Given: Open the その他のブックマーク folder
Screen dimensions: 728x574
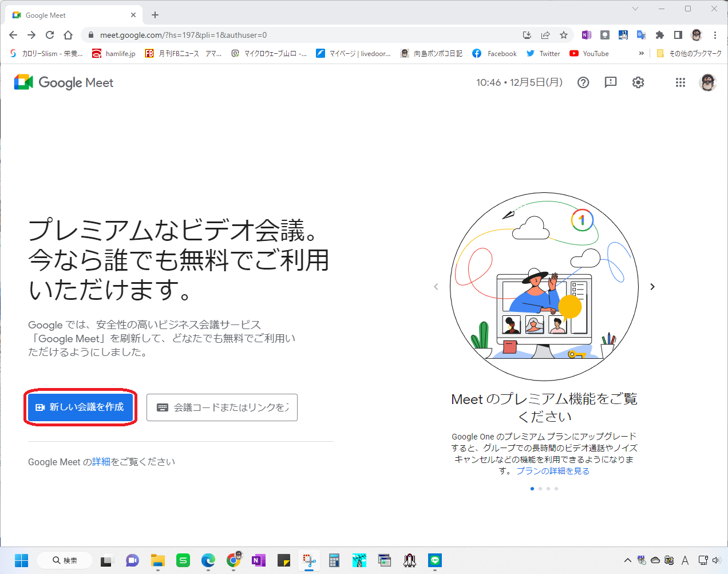Looking at the screenshot, I should pyautogui.click(x=689, y=53).
